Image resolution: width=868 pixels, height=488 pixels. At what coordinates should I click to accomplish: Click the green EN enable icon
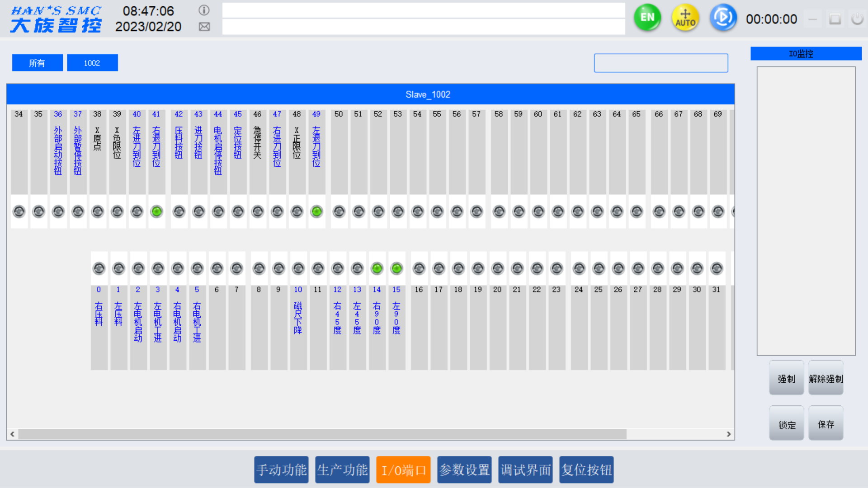point(647,18)
